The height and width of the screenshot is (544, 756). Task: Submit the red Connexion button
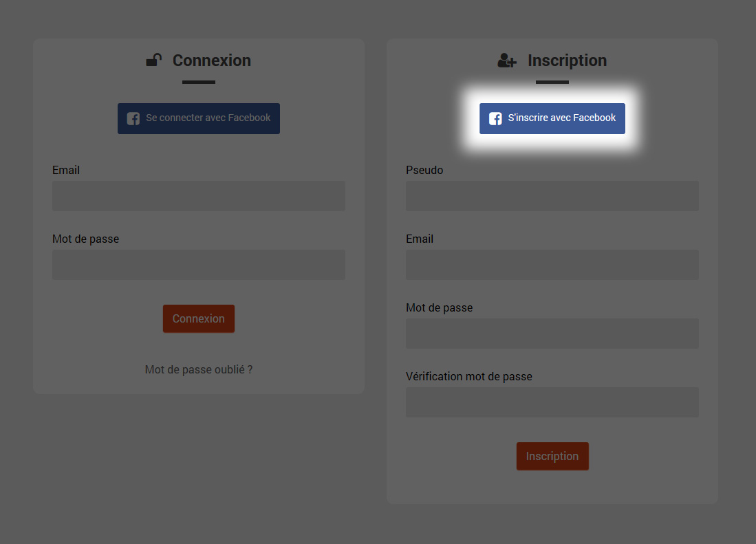coord(199,318)
